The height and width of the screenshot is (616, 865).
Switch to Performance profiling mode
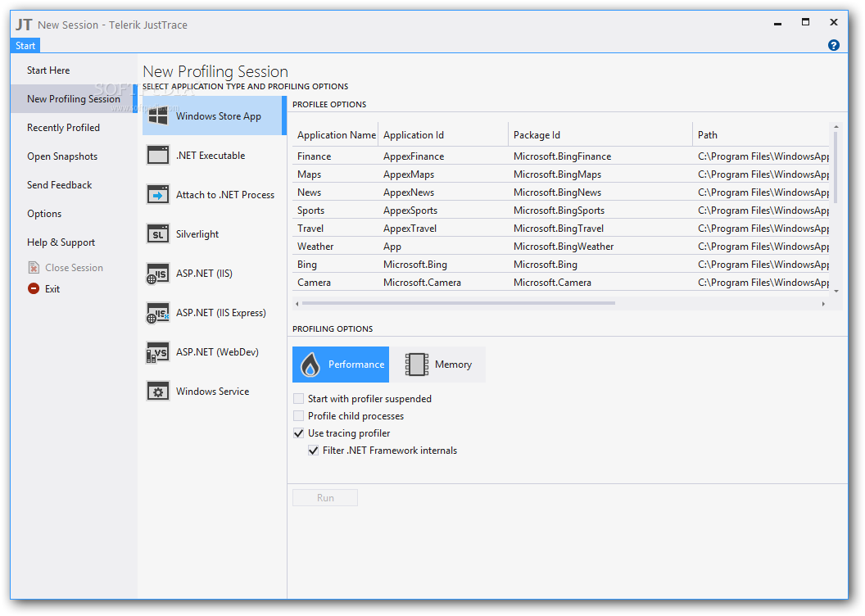point(341,365)
